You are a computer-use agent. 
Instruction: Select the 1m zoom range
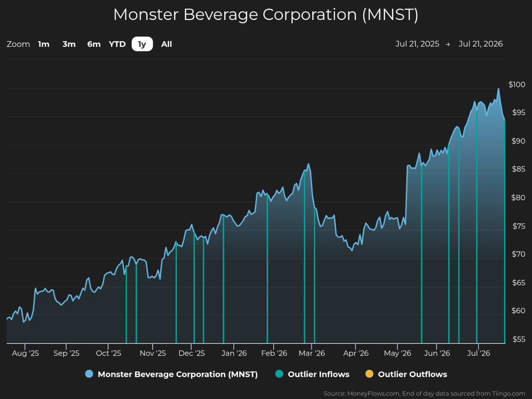pyautogui.click(x=44, y=44)
